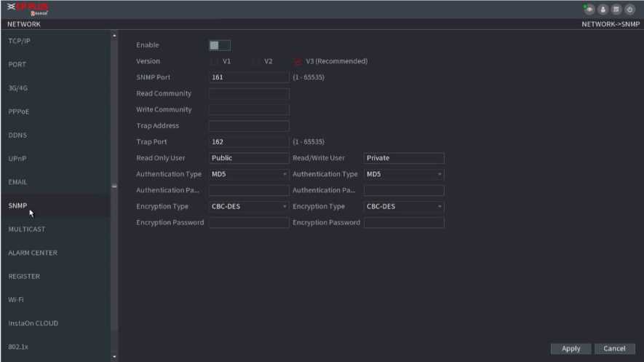
Task: Expand Read Only User Encryption Type dropdown
Action: [x=249, y=207]
